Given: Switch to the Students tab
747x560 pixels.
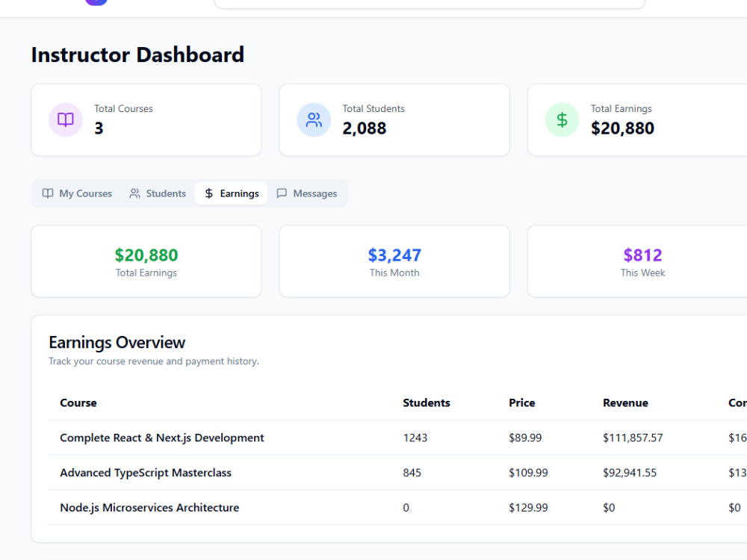Looking at the screenshot, I should pos(158,193).
